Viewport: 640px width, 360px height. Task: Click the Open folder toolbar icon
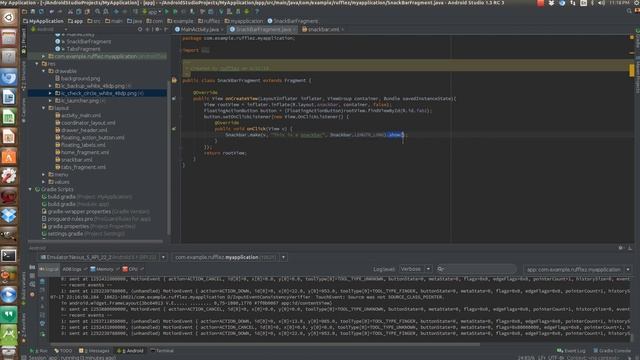point(24,11)
